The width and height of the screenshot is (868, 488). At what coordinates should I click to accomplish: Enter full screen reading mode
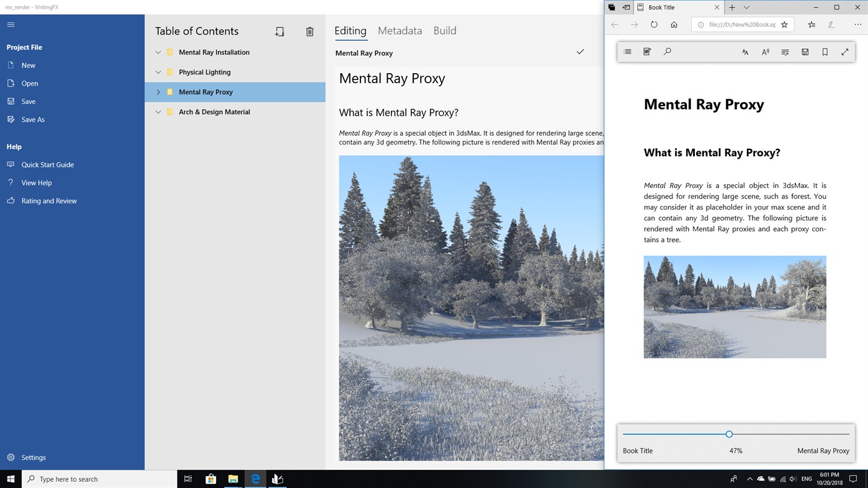[x=844, y=51]
